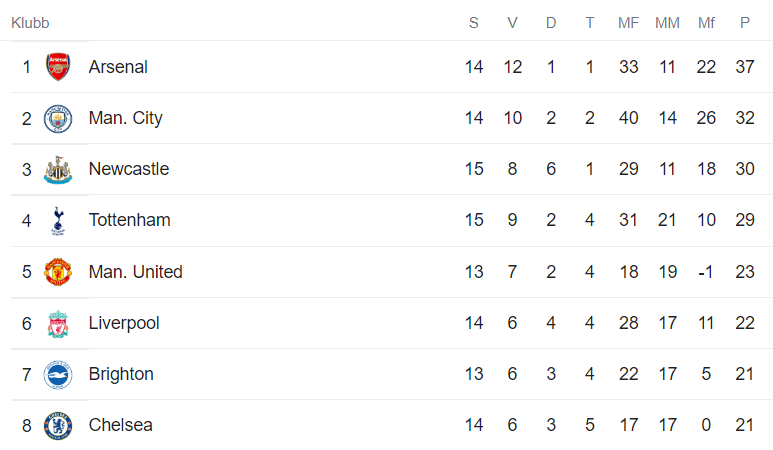
Task: Click the Chelsea club crest
Action: [x=58, y=426]
